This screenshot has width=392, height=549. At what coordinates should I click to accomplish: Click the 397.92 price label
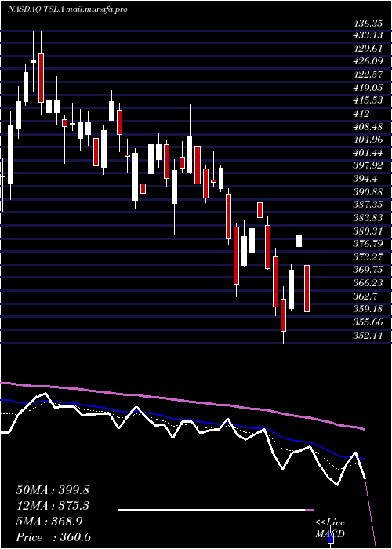pyautogui.click(x=368, y=165)
